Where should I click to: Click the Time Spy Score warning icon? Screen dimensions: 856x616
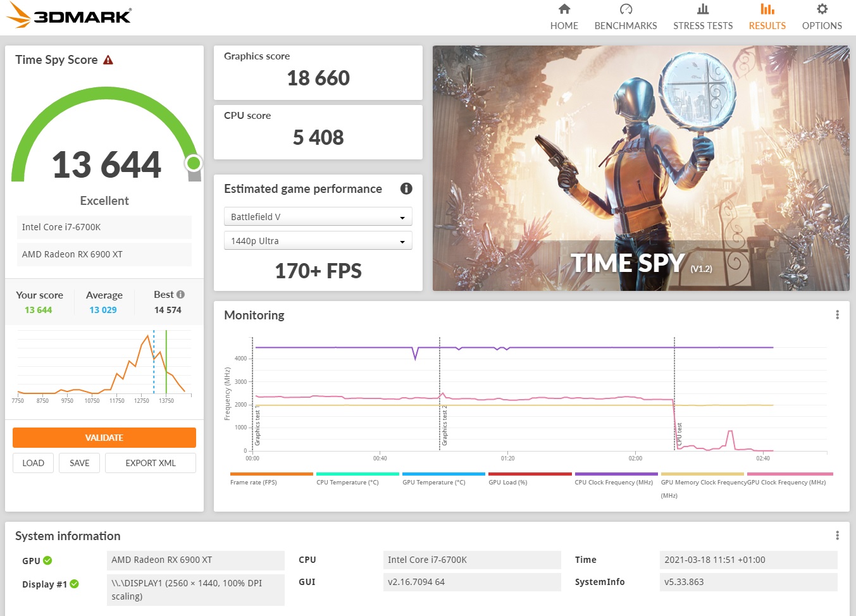tap(108, 60)
